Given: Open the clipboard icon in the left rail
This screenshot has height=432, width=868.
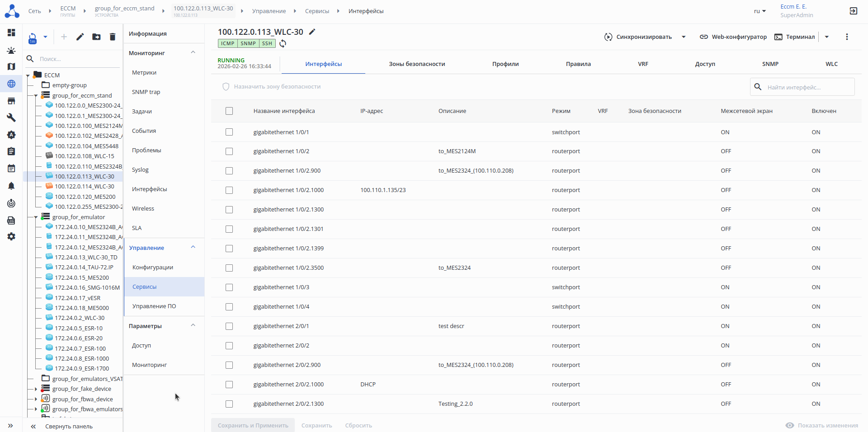Looking at the screenshot, I should click(x=11, y=151).
